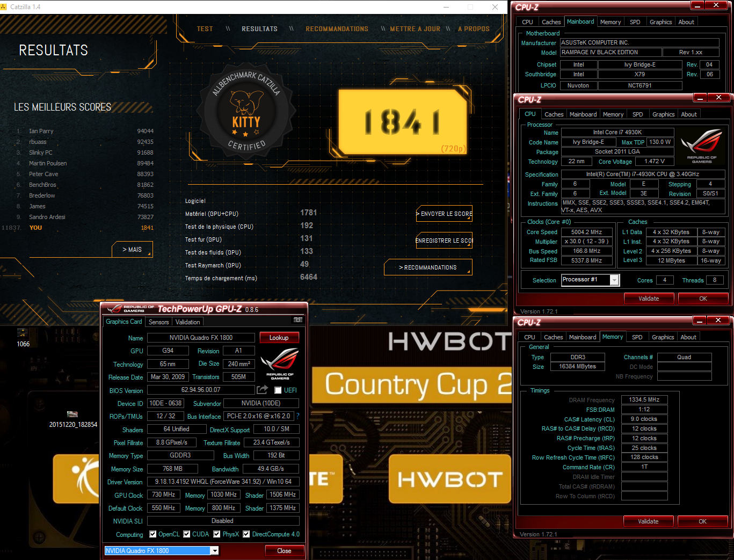Click the DRAM Frequency value 1334.5 MHz
This screenshot has height=560, width=734.
pyautogui.click(x=644, y=400)
